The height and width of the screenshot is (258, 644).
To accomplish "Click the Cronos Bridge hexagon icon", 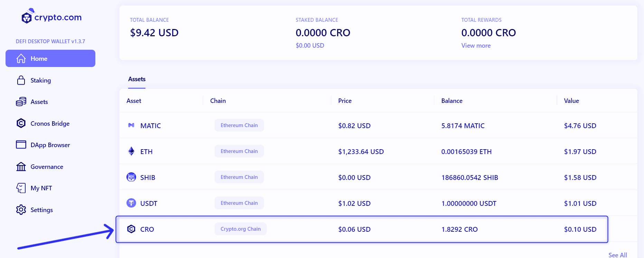I will click(21, 123).
